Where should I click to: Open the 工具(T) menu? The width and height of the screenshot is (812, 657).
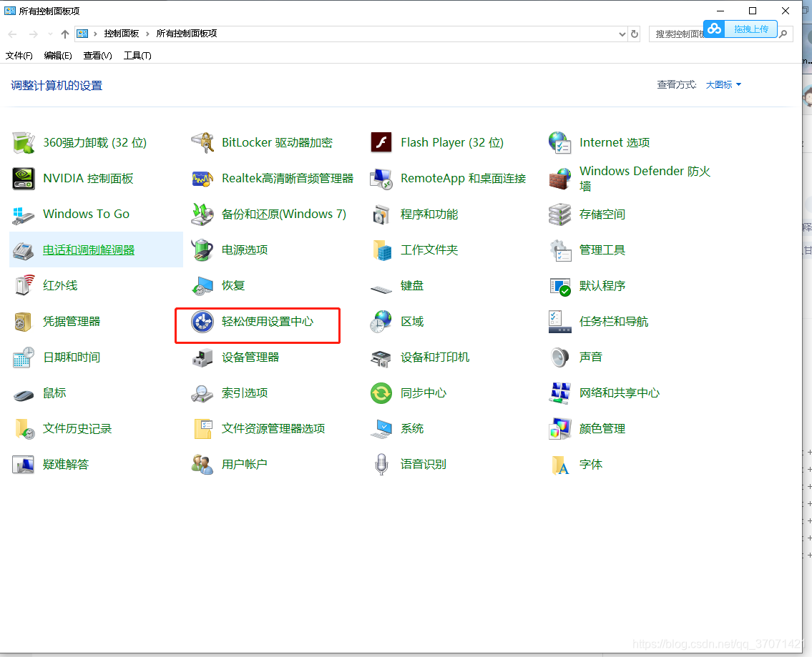(x=137, y=56)
